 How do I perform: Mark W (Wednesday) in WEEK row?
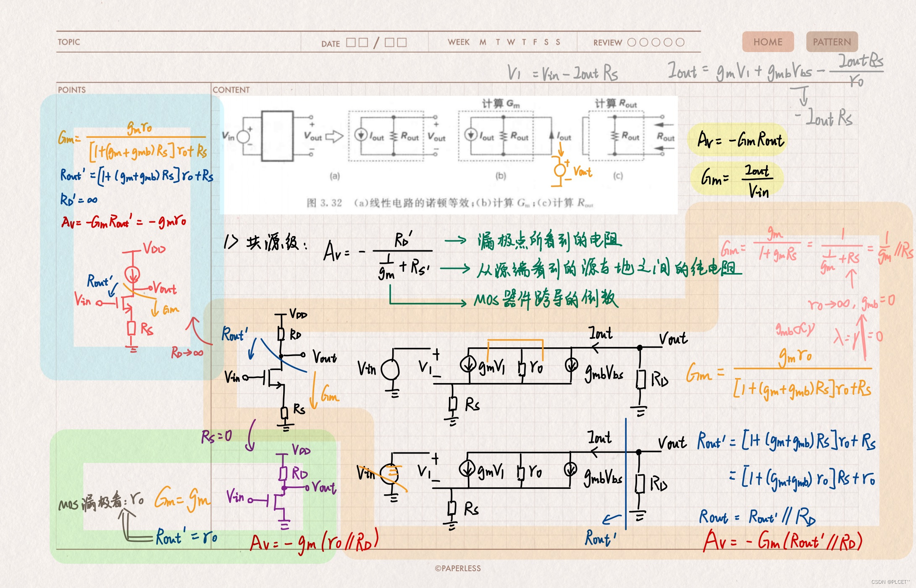[511, 42]
